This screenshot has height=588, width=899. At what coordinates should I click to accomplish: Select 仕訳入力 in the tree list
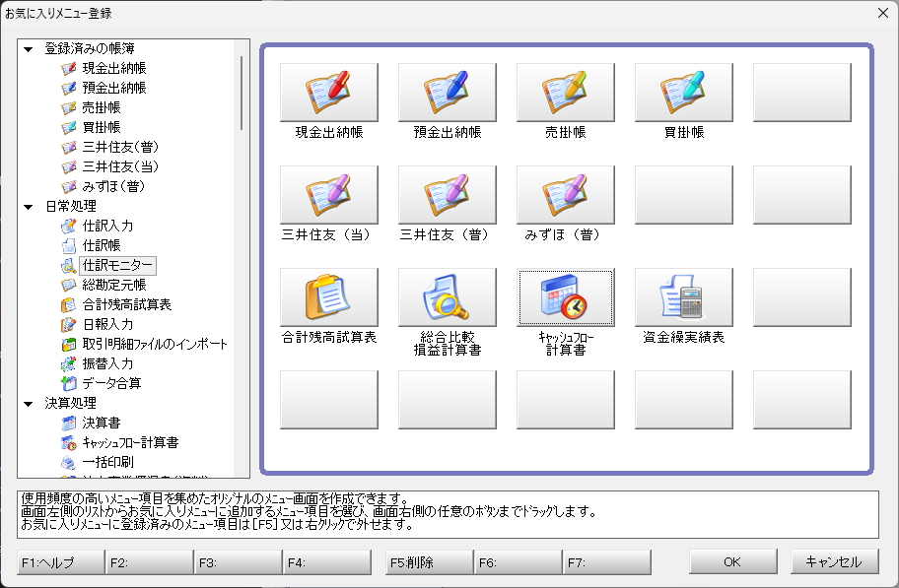point(107,226)
